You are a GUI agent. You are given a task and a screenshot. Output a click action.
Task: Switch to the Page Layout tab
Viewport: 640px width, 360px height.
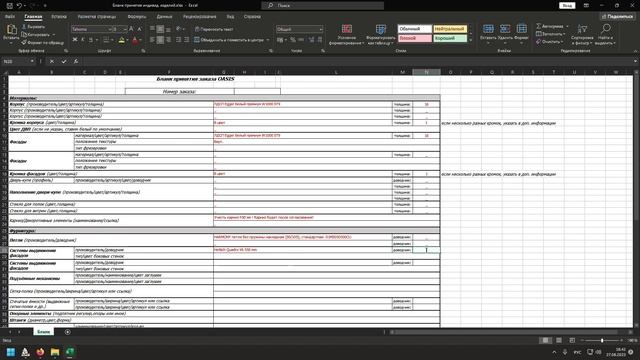[x=97, y=17]
